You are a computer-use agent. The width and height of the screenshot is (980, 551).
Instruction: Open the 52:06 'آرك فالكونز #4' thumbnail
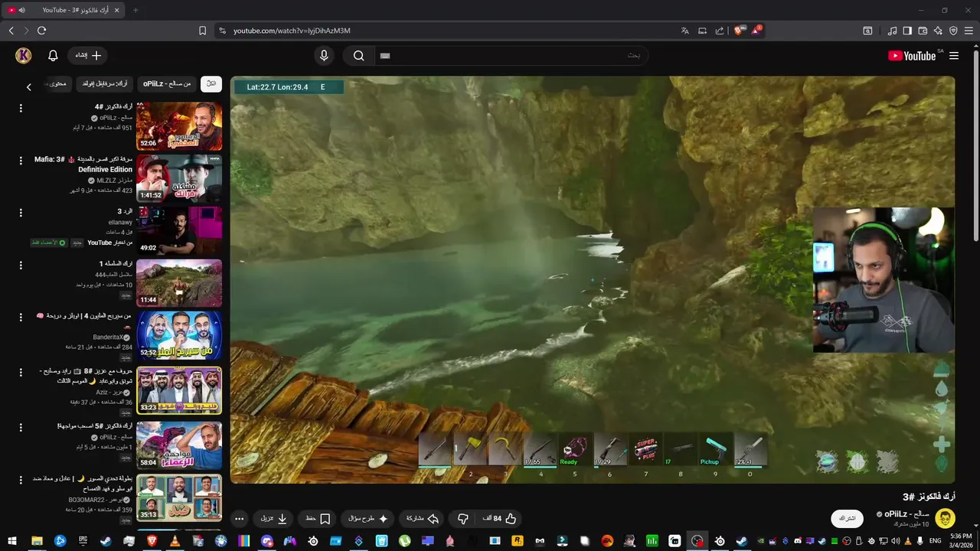click(x=179, y=126)
